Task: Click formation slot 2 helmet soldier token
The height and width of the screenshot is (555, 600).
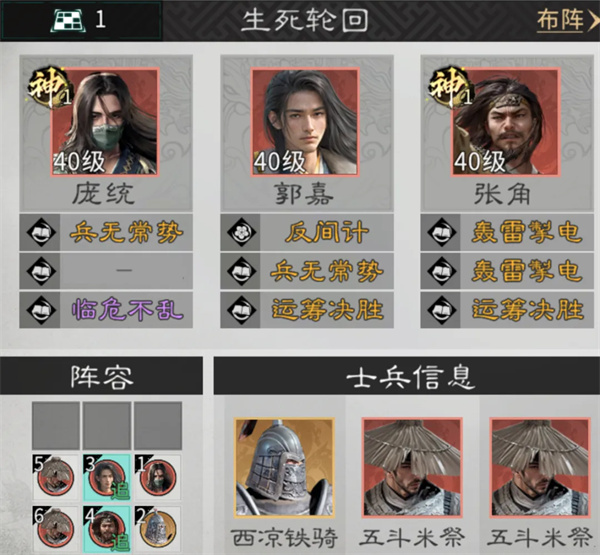Action: point(158,528)
